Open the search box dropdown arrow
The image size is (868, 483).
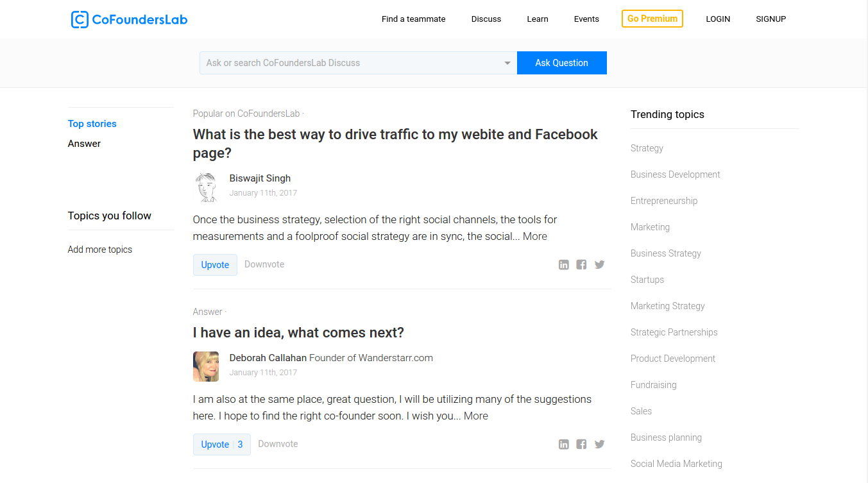(x=507, y=63)
